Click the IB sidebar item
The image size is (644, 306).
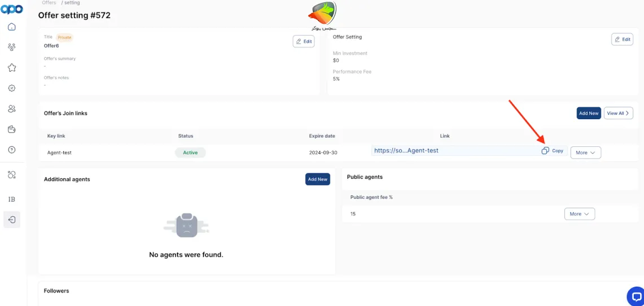pos(12,199)
